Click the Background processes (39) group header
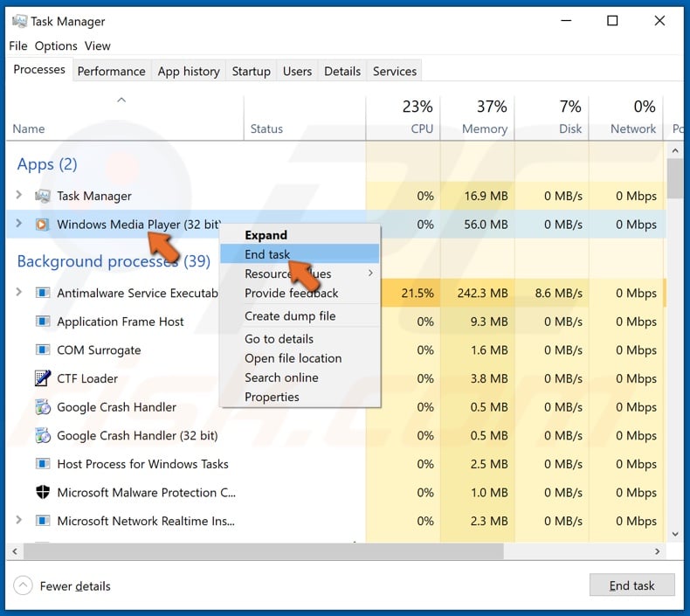 point(114,261)
